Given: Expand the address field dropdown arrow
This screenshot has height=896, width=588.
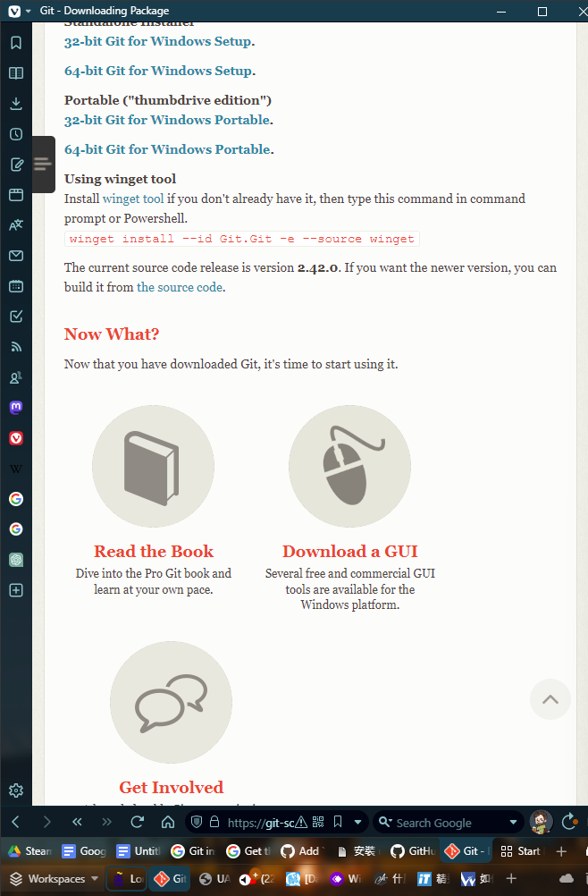Looking at the screenshot, I should tap(358, 823).
